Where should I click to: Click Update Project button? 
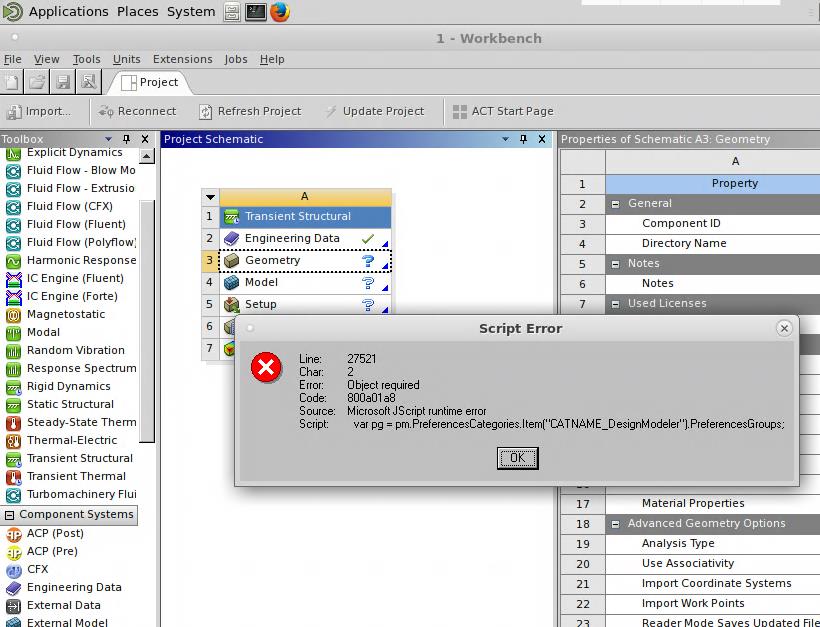tap(374, 111)
